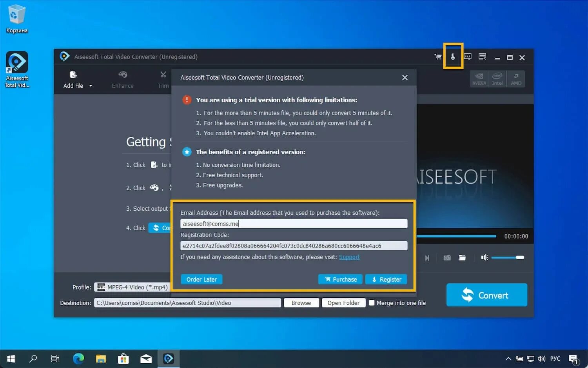Image resolution: width=588 pixels, height=368 pixels.
Task: Click Aiseesoft app icon on taskbar
Action: (x=169, y=359)
